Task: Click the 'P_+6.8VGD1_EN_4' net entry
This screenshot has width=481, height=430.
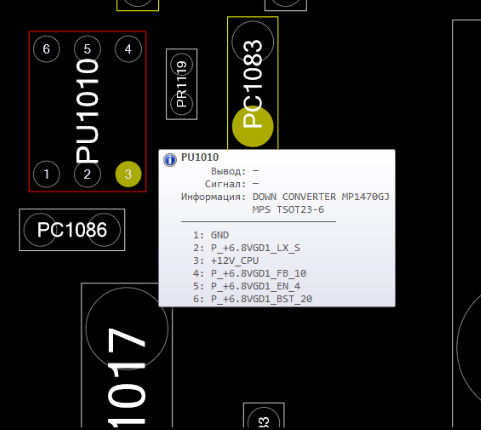Action: [x=255, y=286]
